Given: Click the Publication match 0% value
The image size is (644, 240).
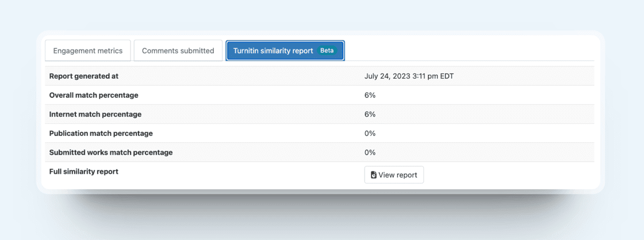Looking at the screenshot, I should point(370,133).
